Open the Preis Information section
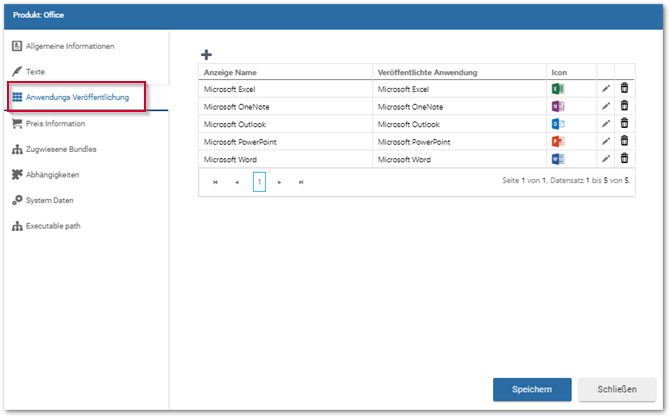The image size is (670, 417). click(x=49, y=123)
